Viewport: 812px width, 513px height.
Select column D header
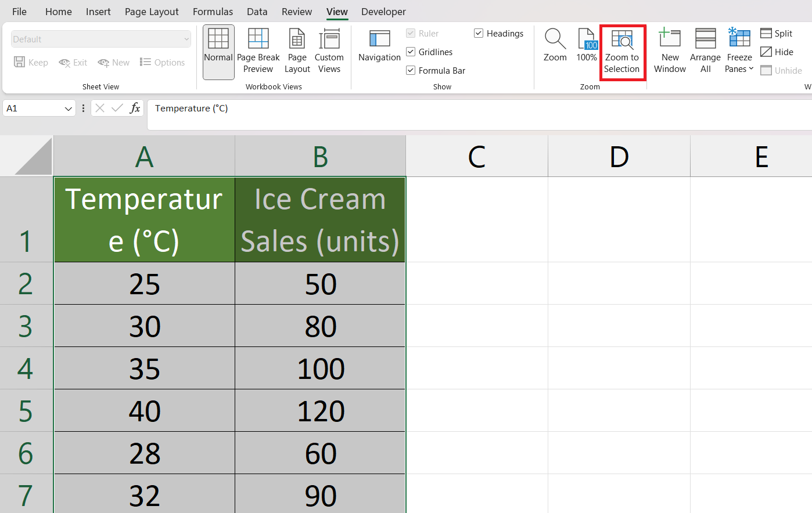point(619,156)
